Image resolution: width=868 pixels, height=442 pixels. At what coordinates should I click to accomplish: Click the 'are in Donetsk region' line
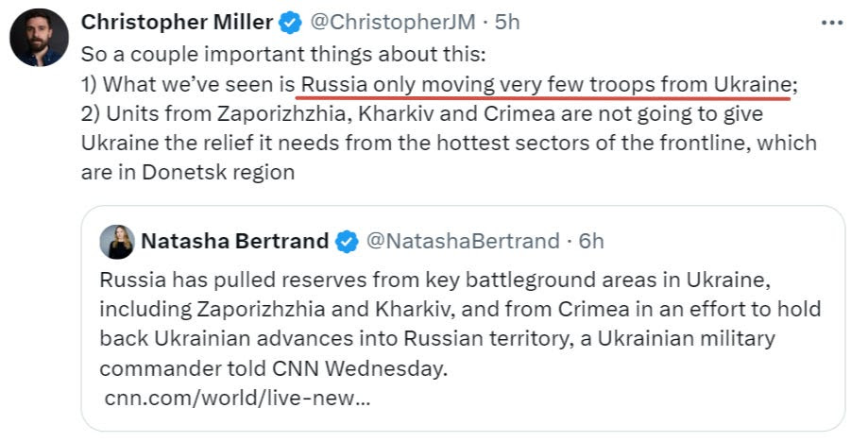188,172
